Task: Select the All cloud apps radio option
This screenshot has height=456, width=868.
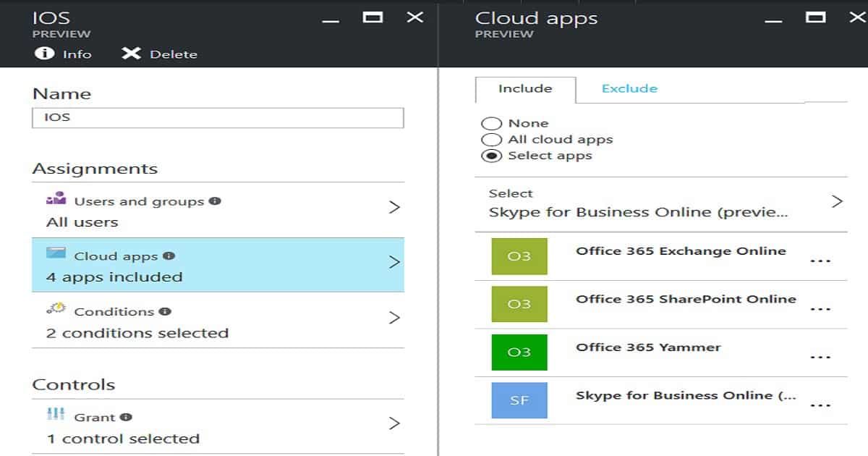Action: (491, 140)
